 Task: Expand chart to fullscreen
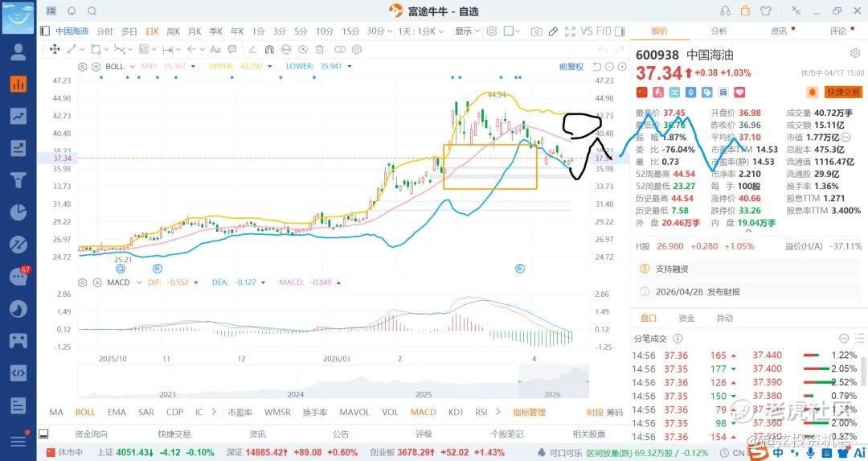click(570, 31)
